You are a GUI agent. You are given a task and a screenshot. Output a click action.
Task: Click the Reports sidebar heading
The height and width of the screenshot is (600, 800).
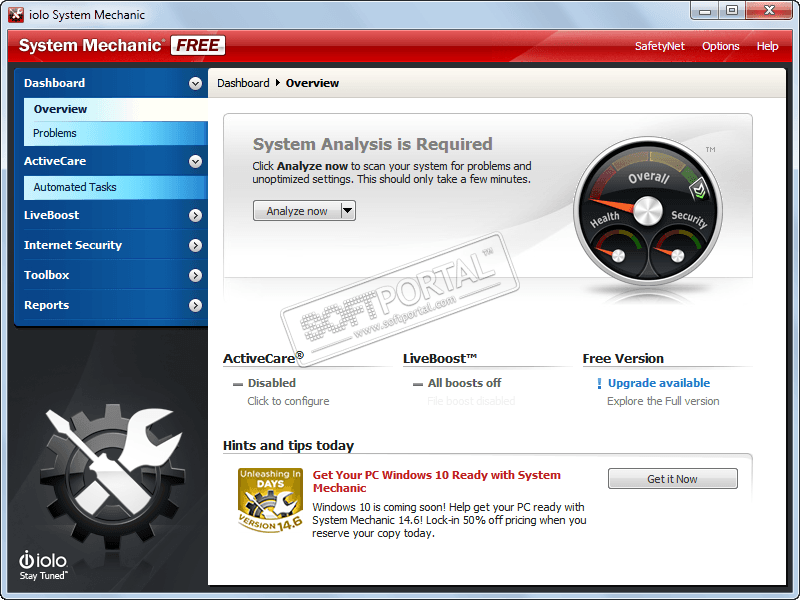[46, 306]
